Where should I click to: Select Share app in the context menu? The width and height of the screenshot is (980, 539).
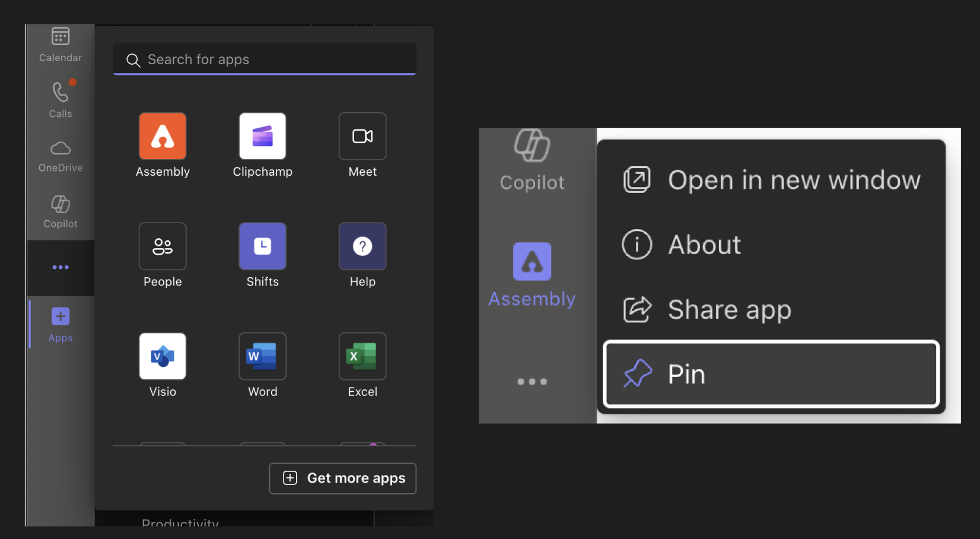(x=771, y=309)
